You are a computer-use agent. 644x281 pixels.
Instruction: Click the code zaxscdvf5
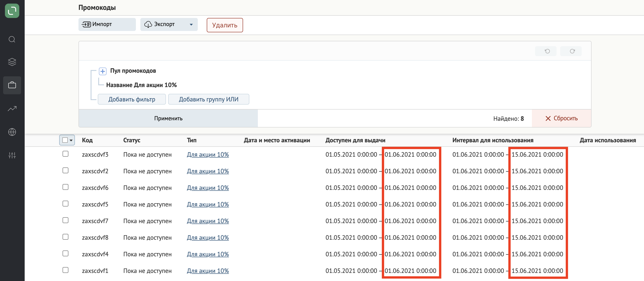95,204
